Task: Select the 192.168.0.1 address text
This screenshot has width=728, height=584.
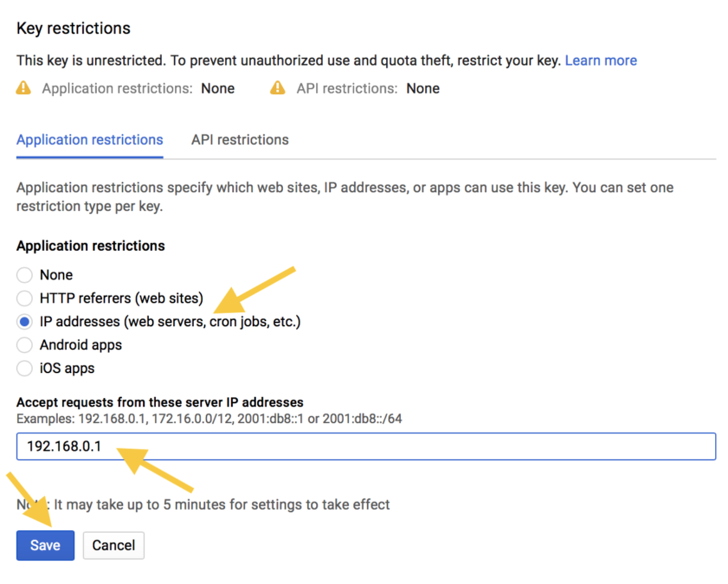Action: click(66, 446)
